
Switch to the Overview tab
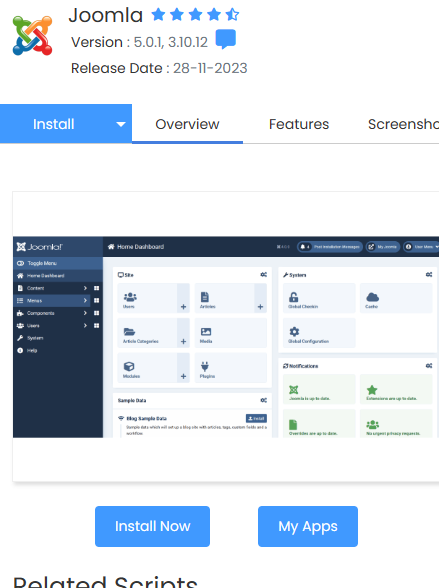coord(187,124)
